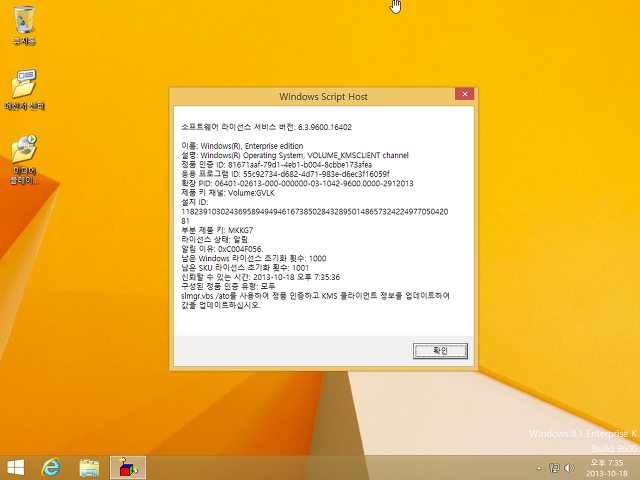
Task: Select the colored cube app on the taskbar
Action: pos(128,467)
